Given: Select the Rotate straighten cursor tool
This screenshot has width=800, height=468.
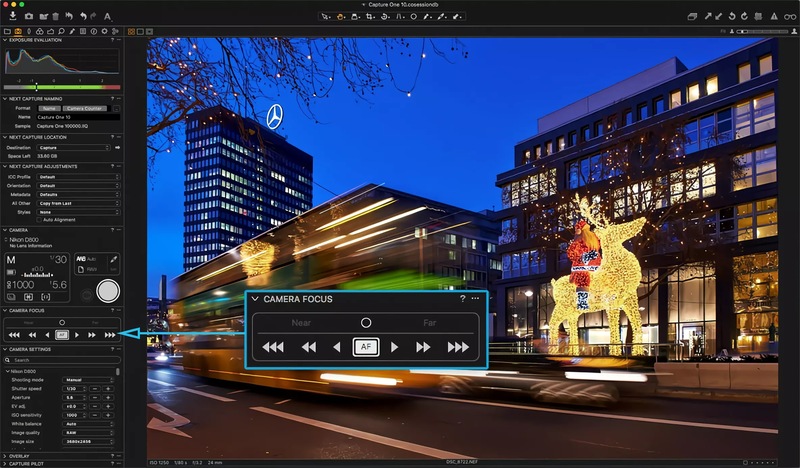Looking at the screenshot, I should 385,16.
